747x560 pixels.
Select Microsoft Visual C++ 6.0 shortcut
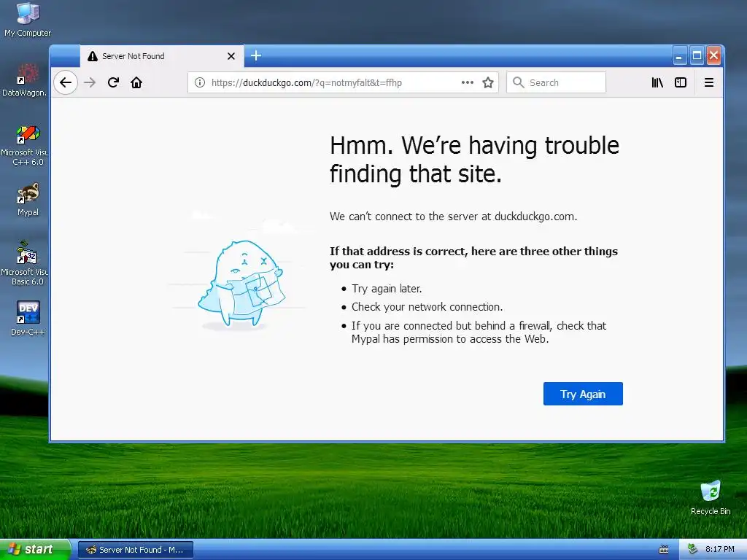pyautogui.click(x=26, y=145)
